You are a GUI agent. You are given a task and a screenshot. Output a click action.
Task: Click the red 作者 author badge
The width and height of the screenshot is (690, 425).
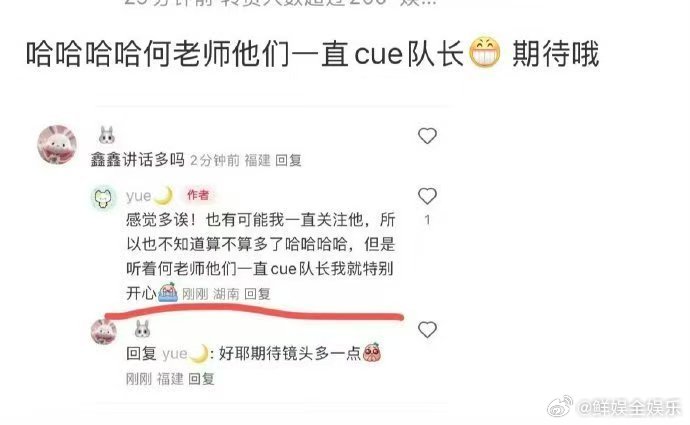point(198,195)
